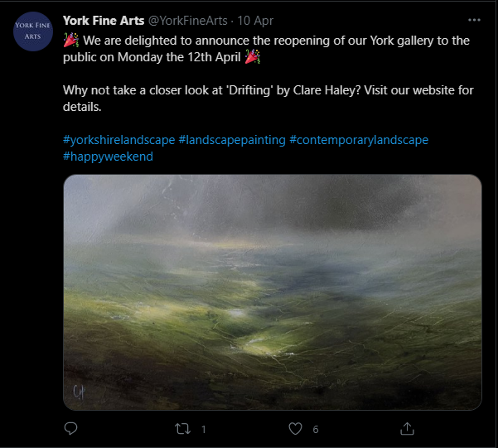Image resolution: width=498 pixels, height=448 pixels.
Task: Open the York Fine Arts display name
Action: click(104, 21)
